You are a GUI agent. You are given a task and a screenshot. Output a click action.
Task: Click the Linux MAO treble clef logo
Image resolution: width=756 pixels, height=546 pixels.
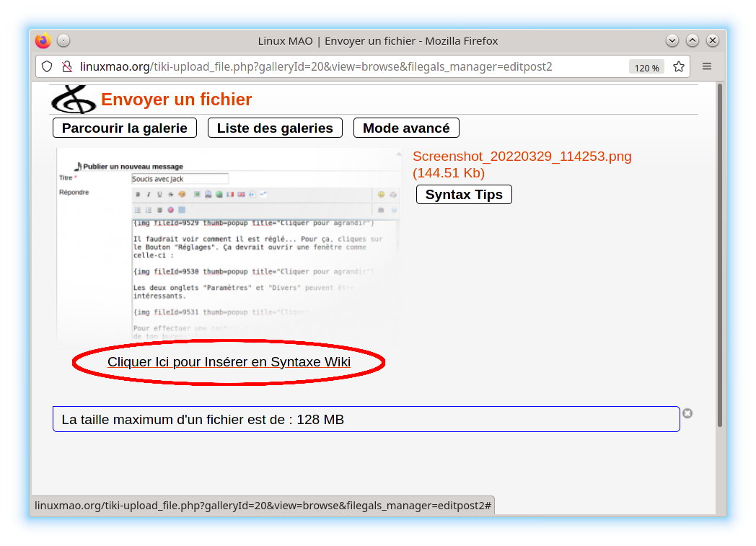pyautogui.click(x=74, y=100)
